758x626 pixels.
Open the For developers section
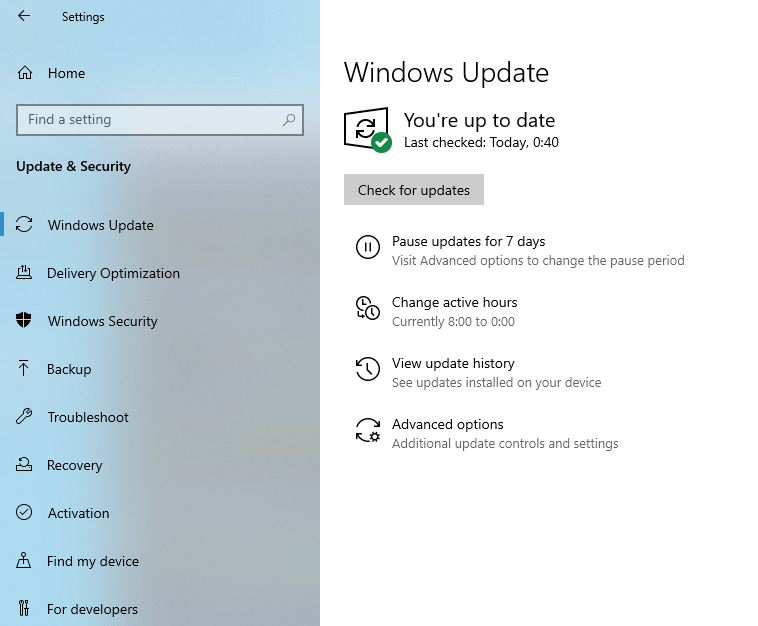point(92,609)
